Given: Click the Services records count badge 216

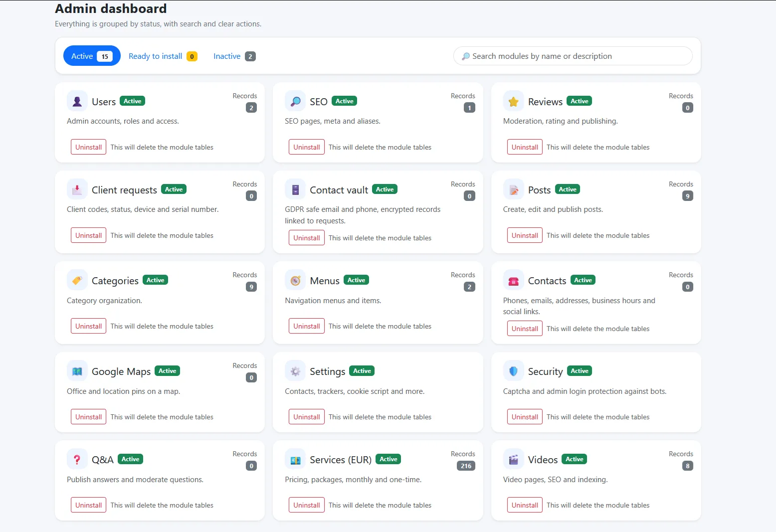Looking at the screenshot, I should click(466, 466).
